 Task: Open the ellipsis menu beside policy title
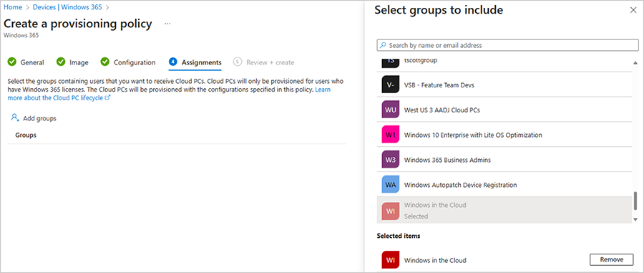(x=167, y=24)
